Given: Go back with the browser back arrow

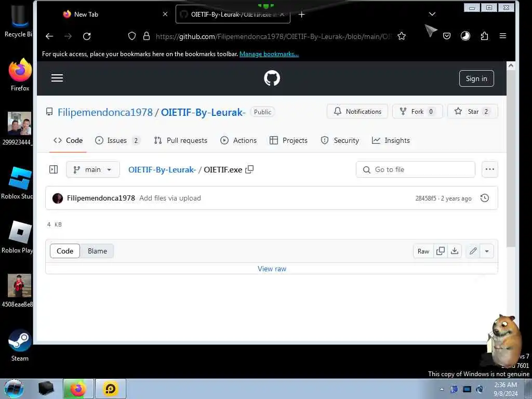Looking at the screenshot, I should (x=49, y=36).
